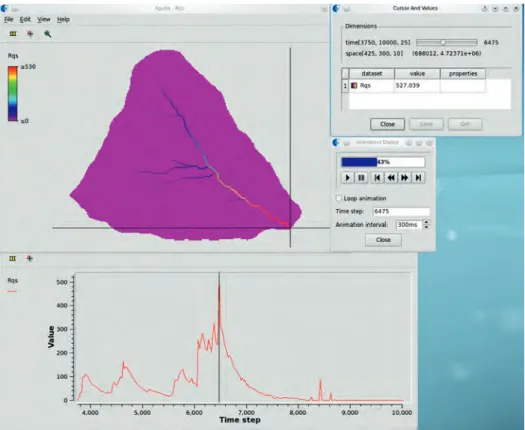Click the Animation interval 300ms field
The height and width of the screenshot is (430, 525).
coord(409,225)
